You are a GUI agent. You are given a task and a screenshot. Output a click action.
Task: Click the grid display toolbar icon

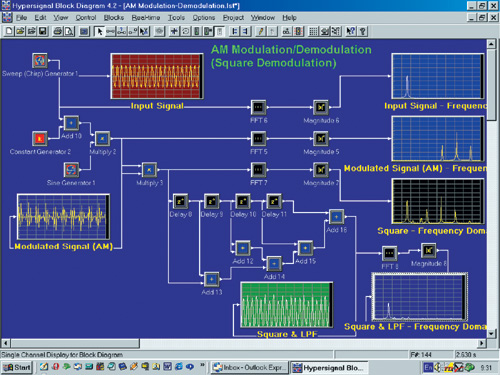point(313,31)
